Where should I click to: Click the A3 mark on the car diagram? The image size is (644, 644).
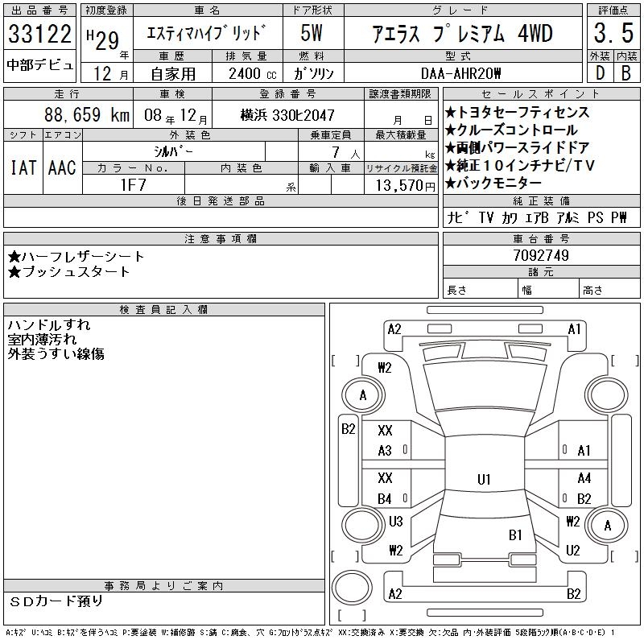tap(385, 451)
